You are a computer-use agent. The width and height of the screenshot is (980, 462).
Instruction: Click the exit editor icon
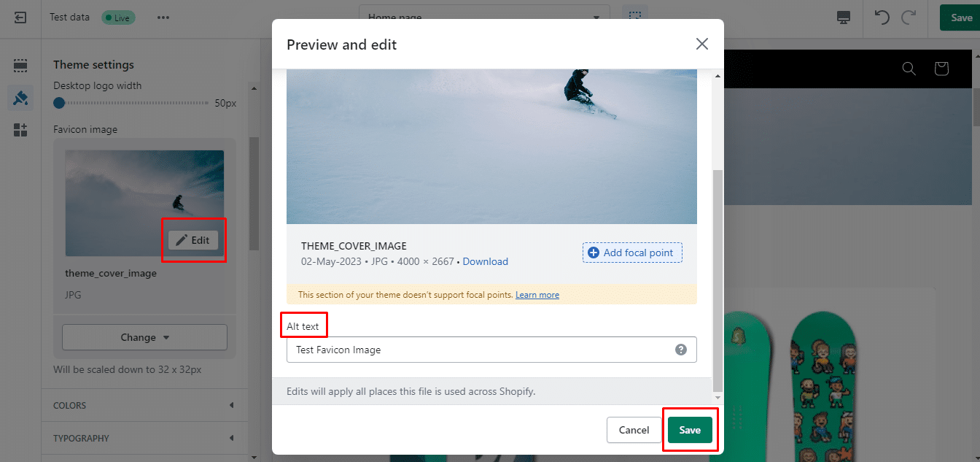coord(20,18)
